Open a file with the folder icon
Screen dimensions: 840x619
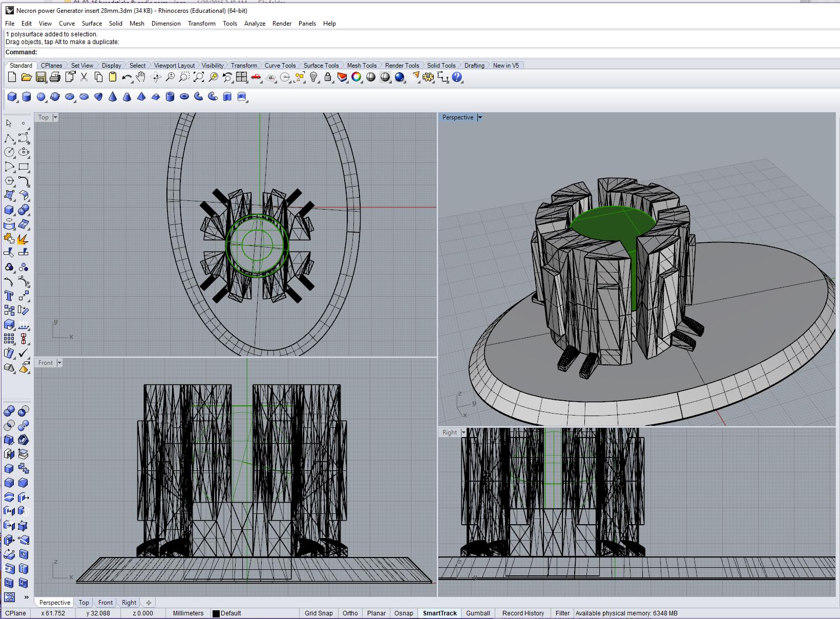[x=26, y=77]
